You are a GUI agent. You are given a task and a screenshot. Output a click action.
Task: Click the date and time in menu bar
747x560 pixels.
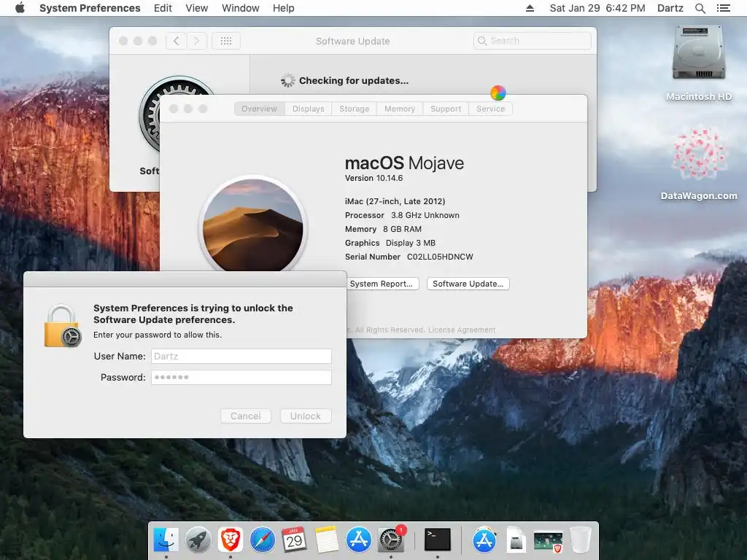[597, 8]
